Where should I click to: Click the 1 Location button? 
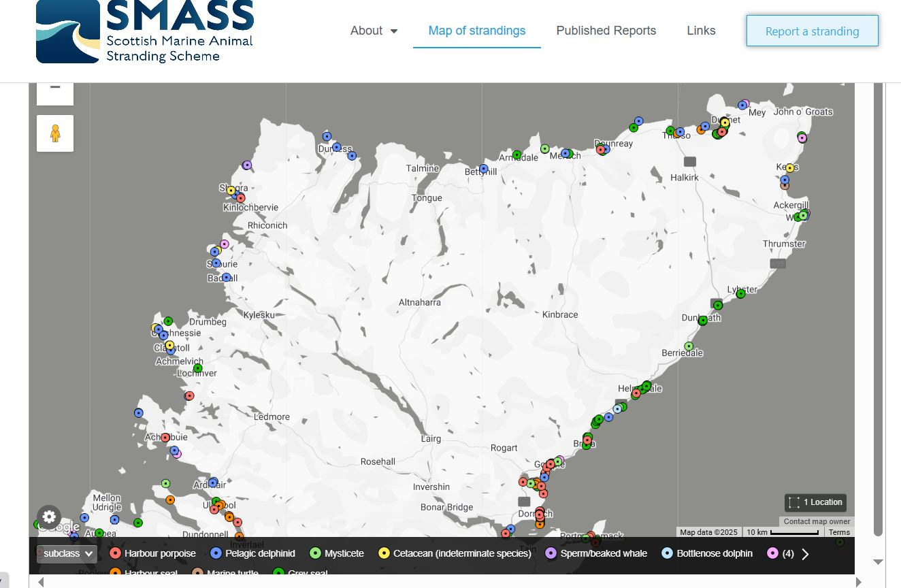815,502
